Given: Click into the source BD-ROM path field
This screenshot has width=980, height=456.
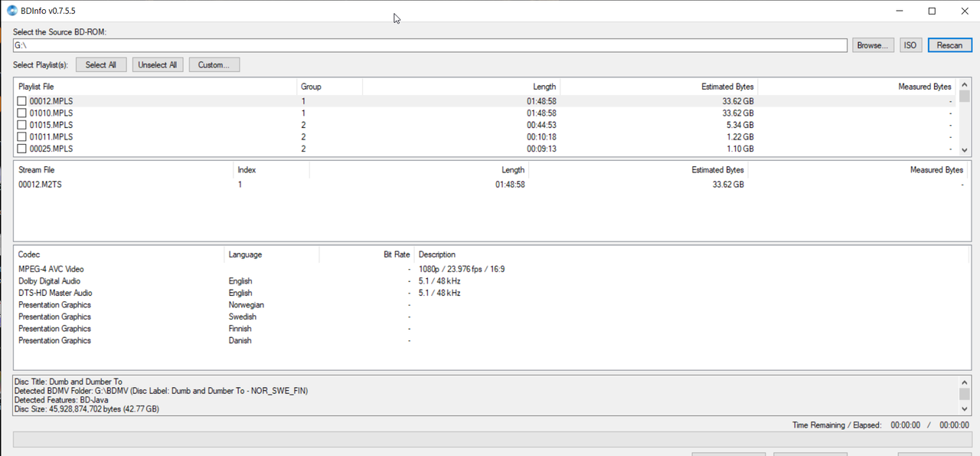Looking at the screenshot, I should coord(430,45).
